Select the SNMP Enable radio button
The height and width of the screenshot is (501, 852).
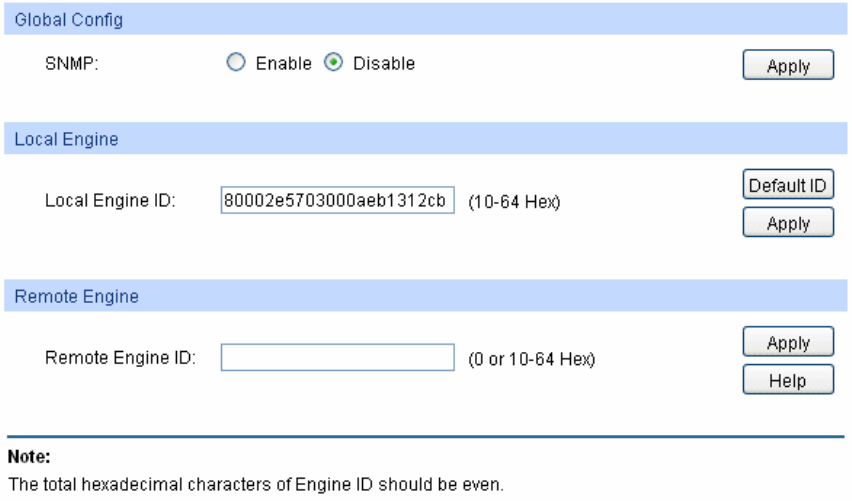click(234, 64)
